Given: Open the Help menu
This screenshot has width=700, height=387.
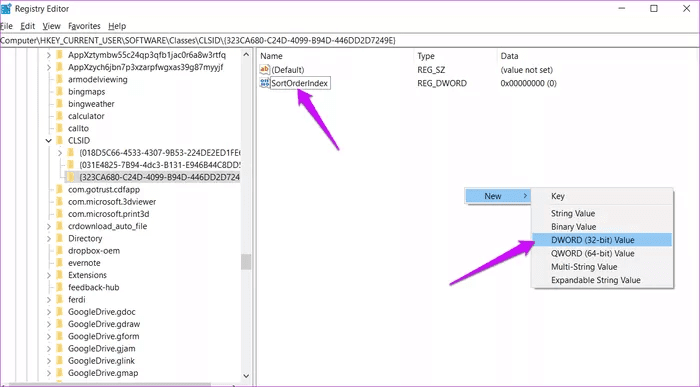Looking at the screenshot, I should click(117, 26).
